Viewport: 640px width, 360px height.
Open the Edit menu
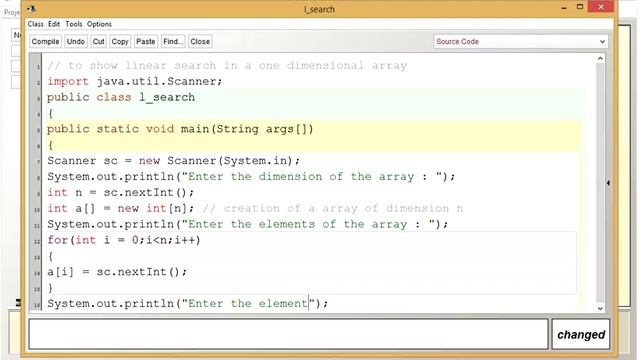54,24
